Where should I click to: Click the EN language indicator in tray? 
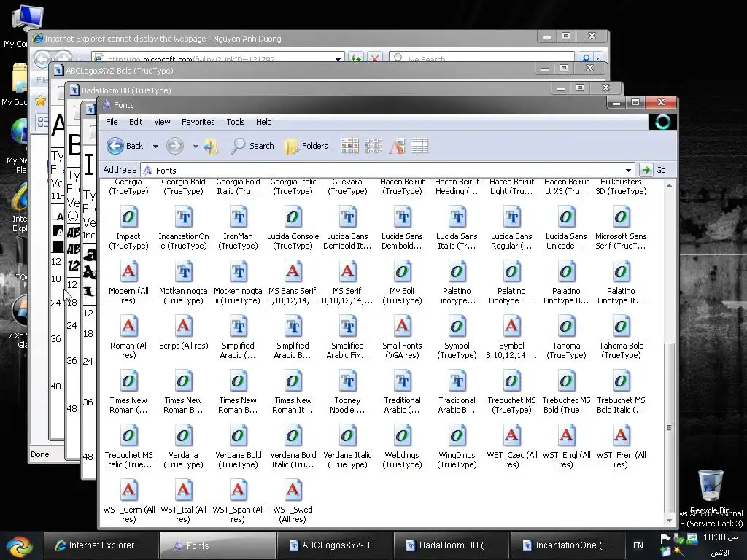point(638,545)
